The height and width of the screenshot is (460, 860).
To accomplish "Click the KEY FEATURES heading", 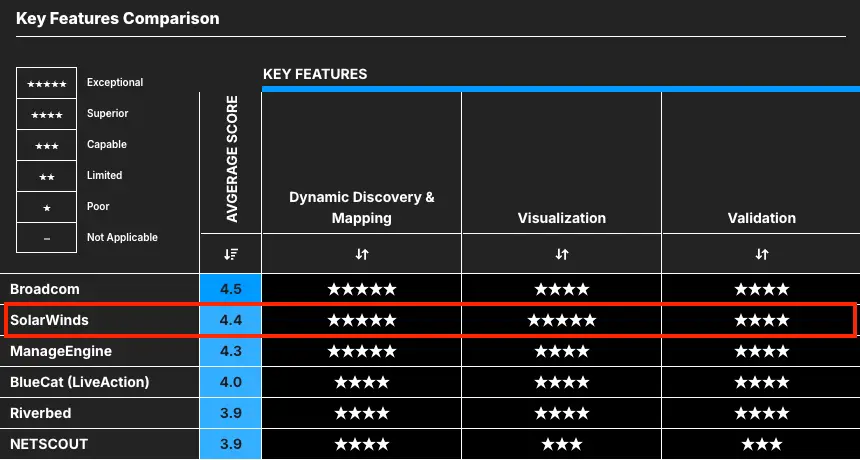I will (x=315, y=74).
